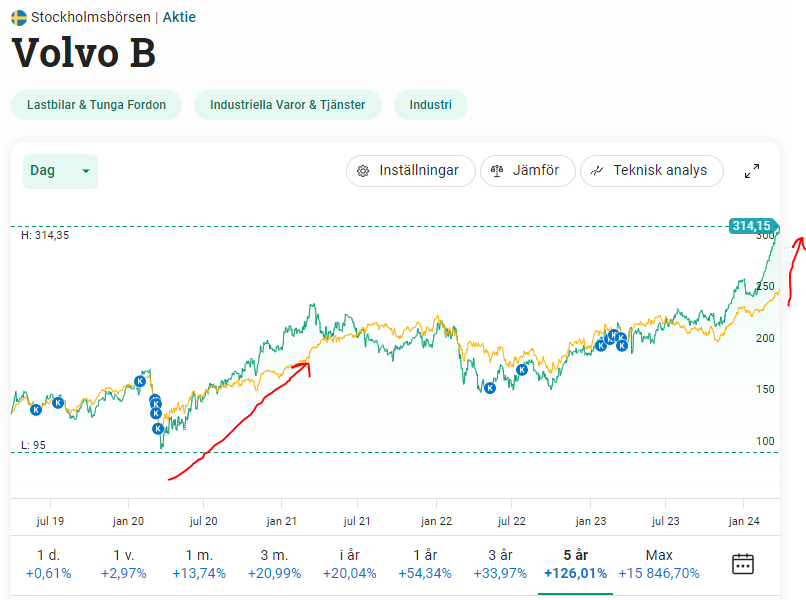The image size is (806, 600).
Task: Click the Swedish flag icon
Action: point(19,17)
